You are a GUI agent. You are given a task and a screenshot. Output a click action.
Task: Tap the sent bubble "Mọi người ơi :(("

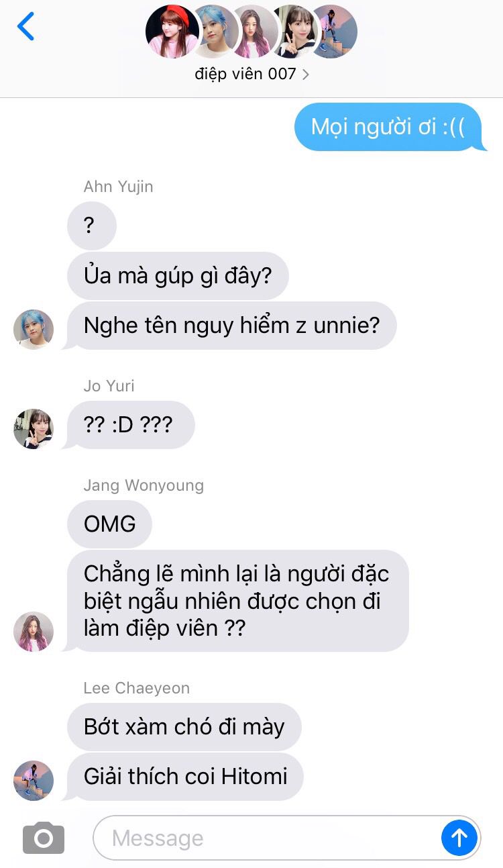[x=388, y=127]
